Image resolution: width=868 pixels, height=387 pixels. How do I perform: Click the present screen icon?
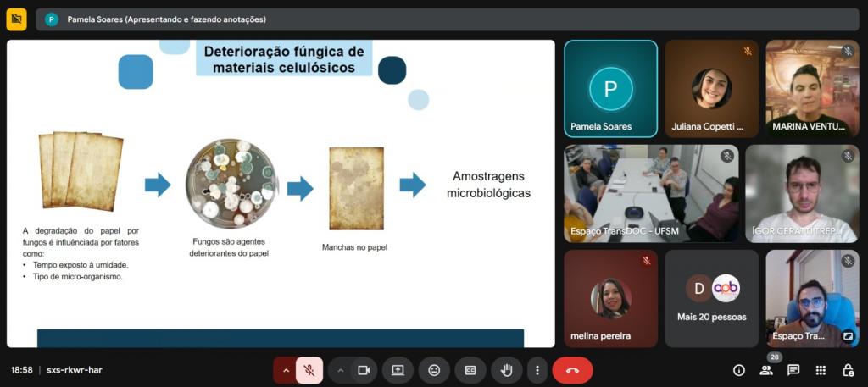point(398,370)
